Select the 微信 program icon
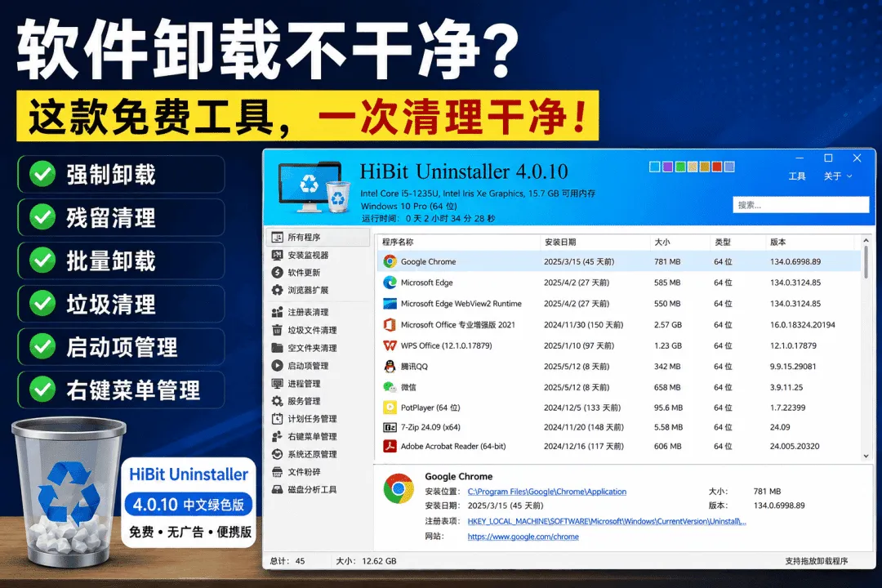Viewport: 882px width, 588px height. (x=390, y=387)
